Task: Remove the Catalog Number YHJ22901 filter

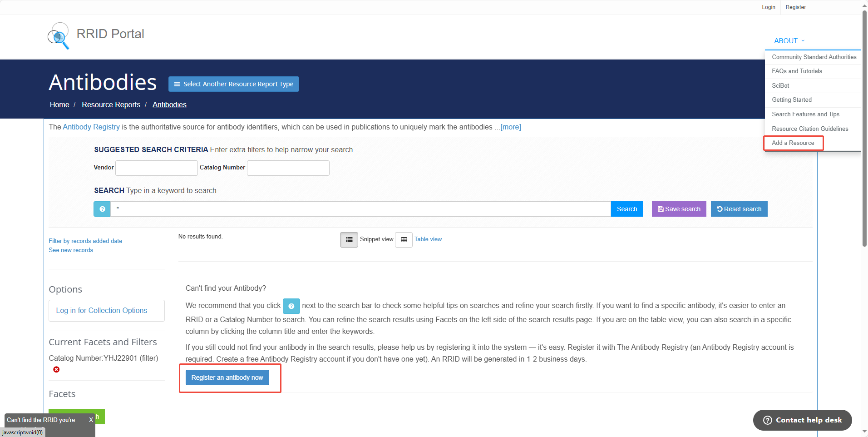Action: tap(56, 369)
